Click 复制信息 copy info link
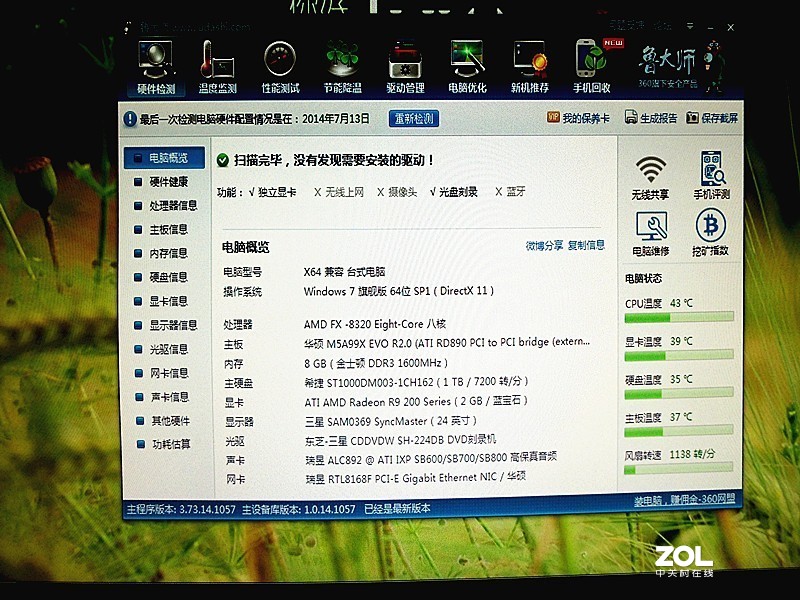The width and height of the screenshot is (800, 600). tap(586, 245)
